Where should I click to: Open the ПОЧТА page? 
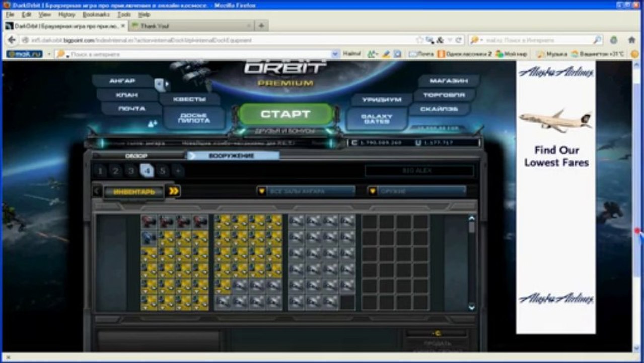[132, 109]
